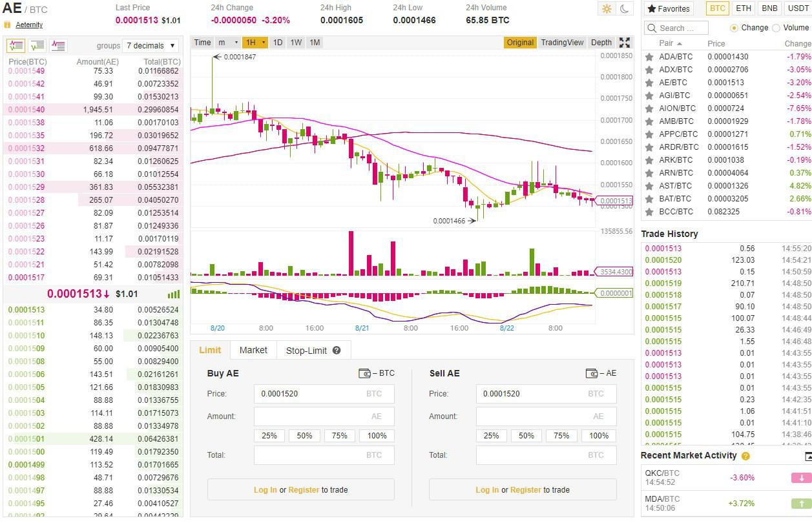Image resolution: width=812 pixels, height=523 pixels.
Task: Click the order book depth bars icon
Action: click(173, 294)
